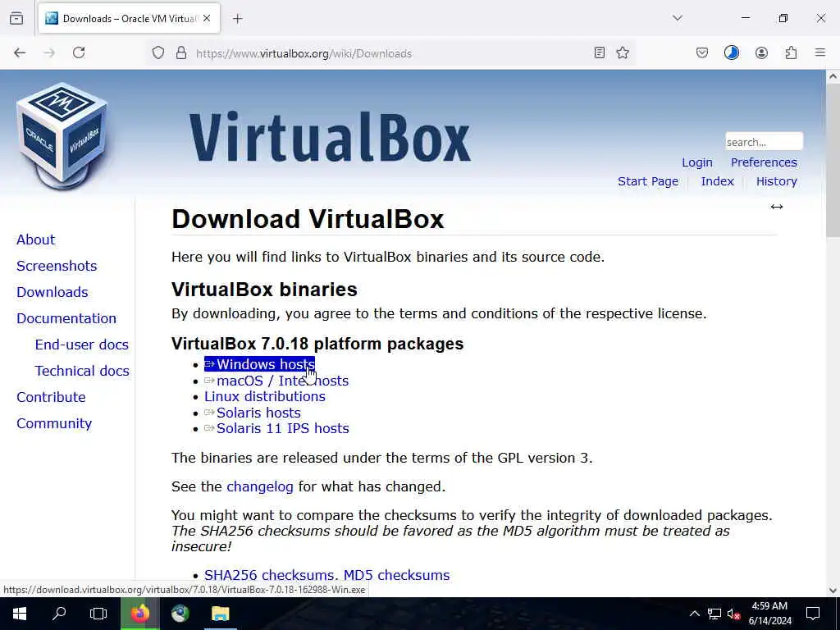Open the Preferences link

pyautogui.click(x=764, y=162)
